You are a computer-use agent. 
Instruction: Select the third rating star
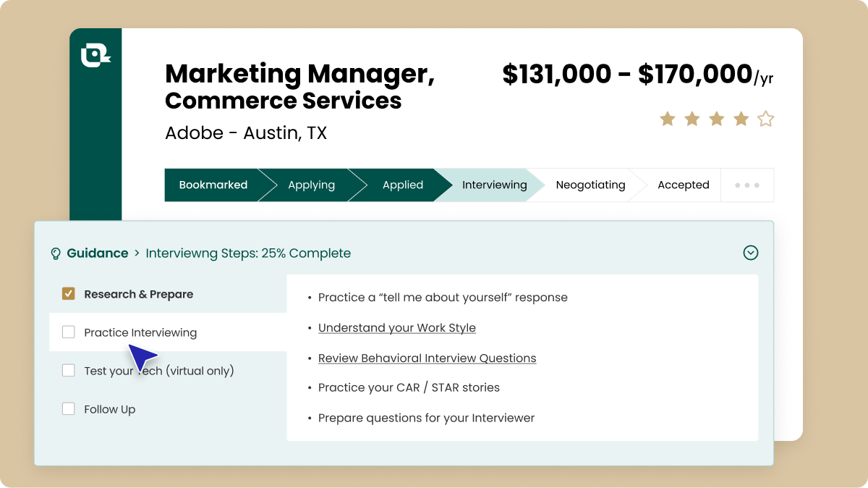(716, 119)
